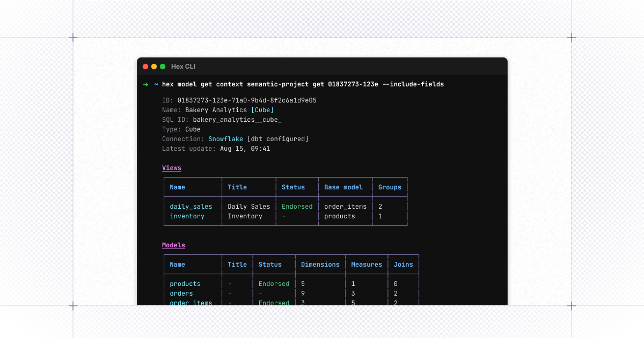Image resolution: width=644 pixels, height=338 pixels.
Task: Click Joins value 2 for orders
Action: click(396, 293)
